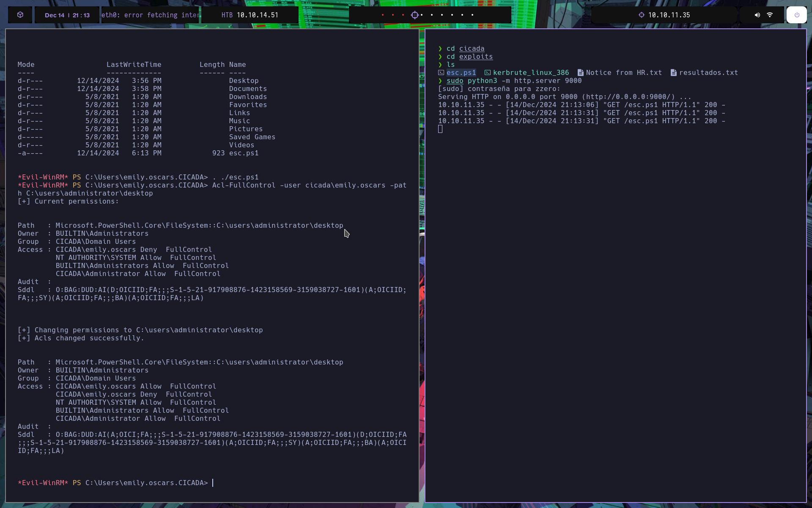Click first 'Group : CICADA\Domain Users' line
Image resolution: width=812 pixels, height=508 pixels.
click(77, 242)
